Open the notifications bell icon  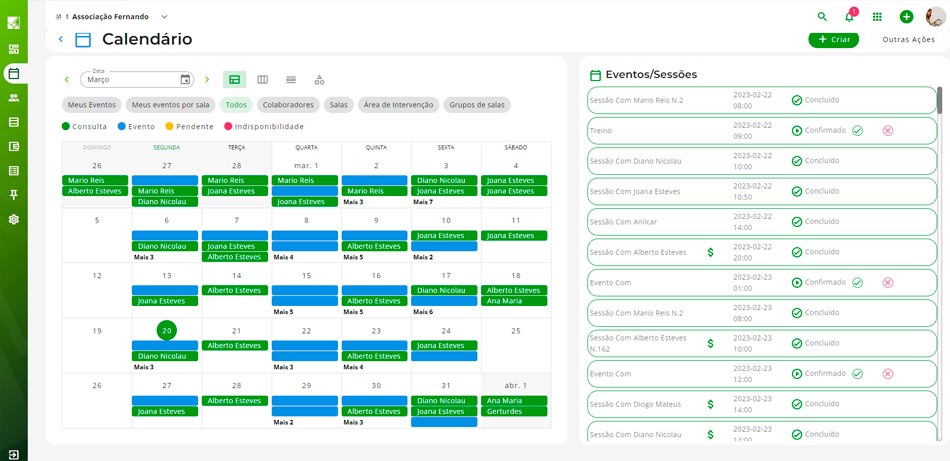[x=849, y=17]
